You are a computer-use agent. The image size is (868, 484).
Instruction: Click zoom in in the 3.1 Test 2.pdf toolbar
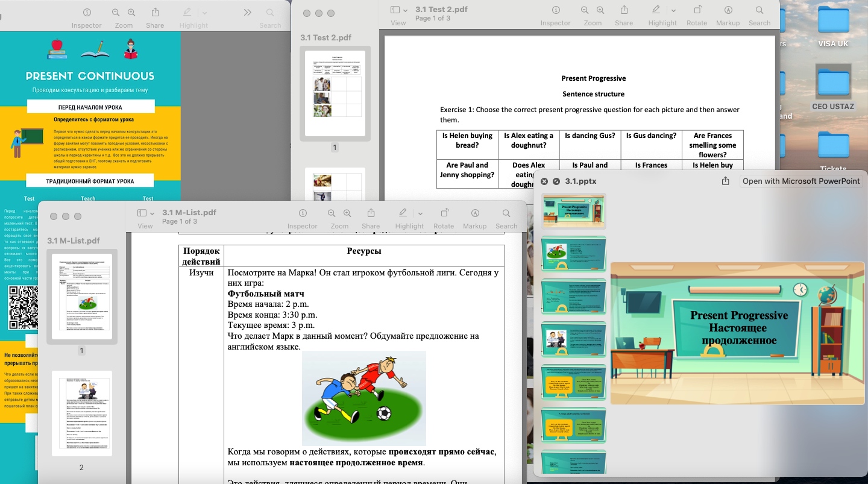600,11
